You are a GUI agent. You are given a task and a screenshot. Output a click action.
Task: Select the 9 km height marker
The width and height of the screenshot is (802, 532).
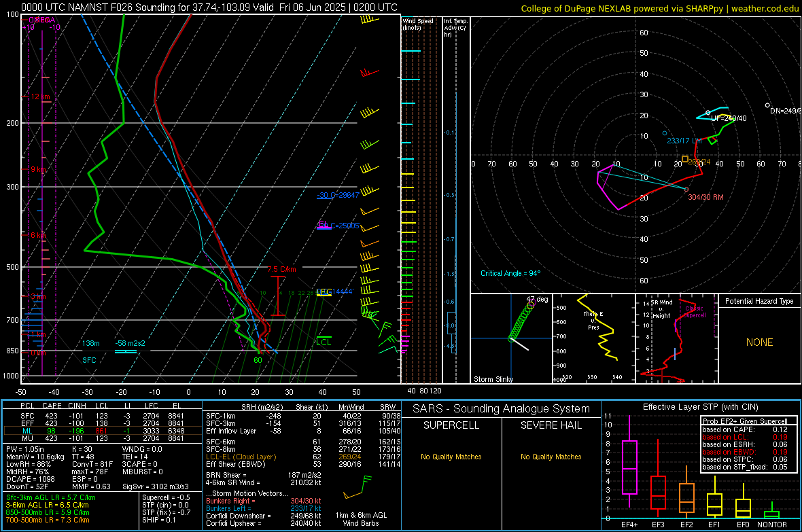[x=38, y=169]
